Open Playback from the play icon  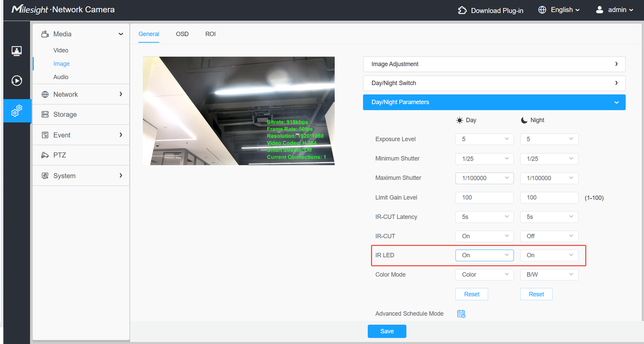(x=17, y=81)
